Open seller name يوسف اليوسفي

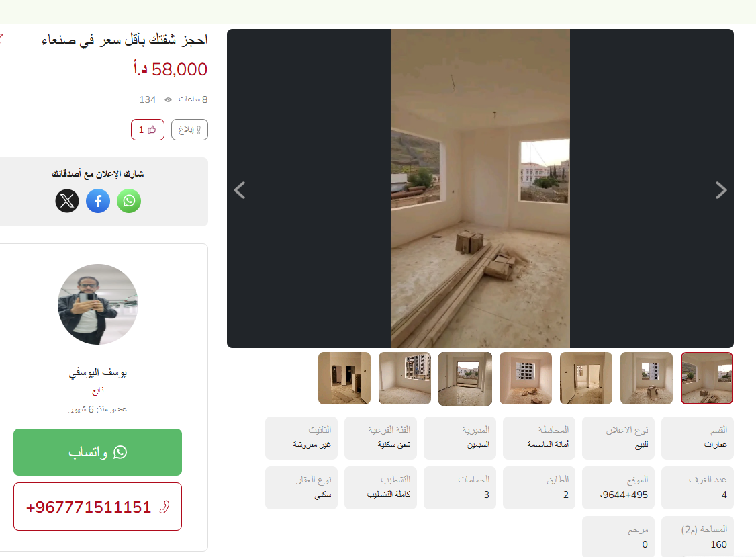pyautogui.click(x=98, y=372)
